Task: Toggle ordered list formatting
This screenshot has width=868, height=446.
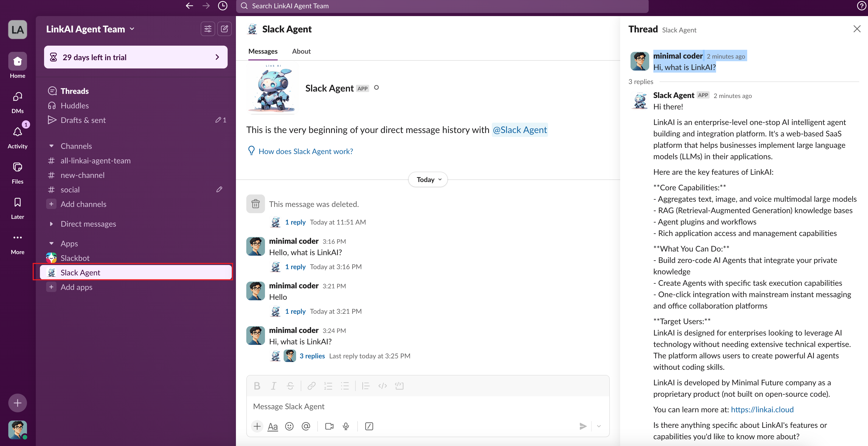Action: pyautogui.click(x=328, y=386)
